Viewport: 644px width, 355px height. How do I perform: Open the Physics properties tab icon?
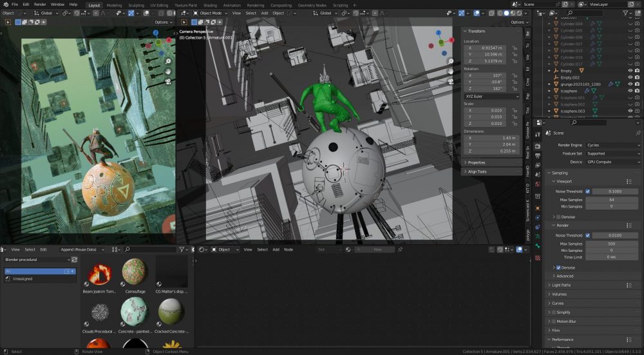(538, 217)
